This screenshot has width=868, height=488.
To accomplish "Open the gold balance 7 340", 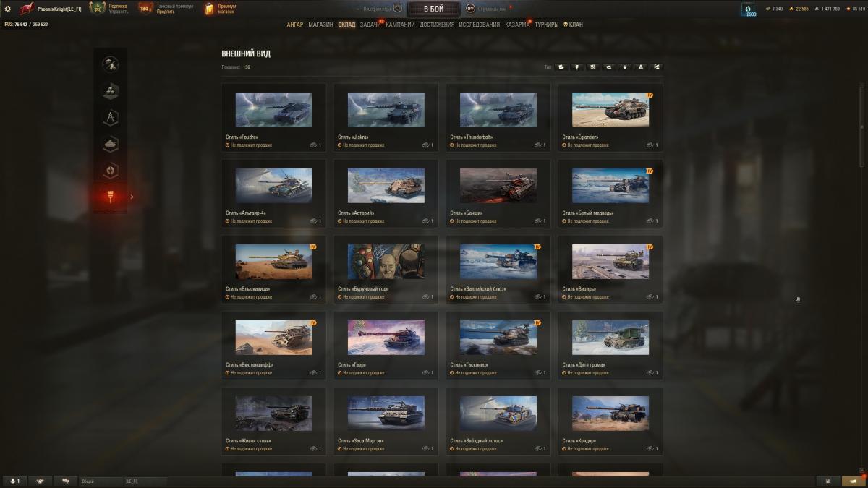I will coord(774,9).
